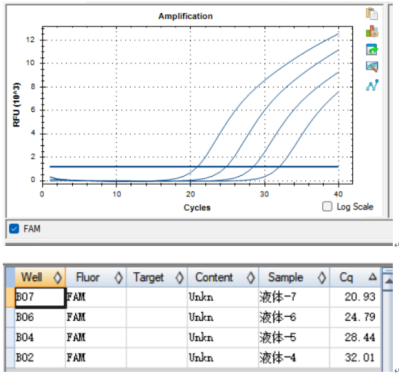The image size is (399, 378).
Task: Select well B07 cell
Action: [40, 297]
